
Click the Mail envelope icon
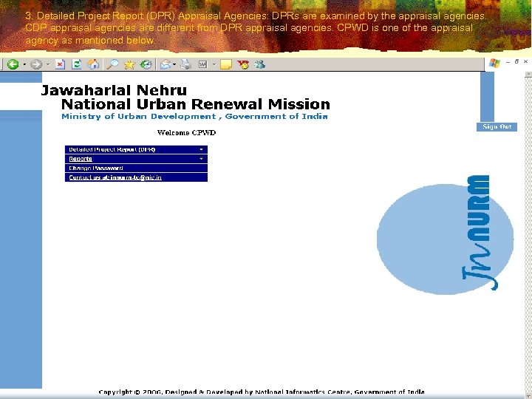coord(166,64)
